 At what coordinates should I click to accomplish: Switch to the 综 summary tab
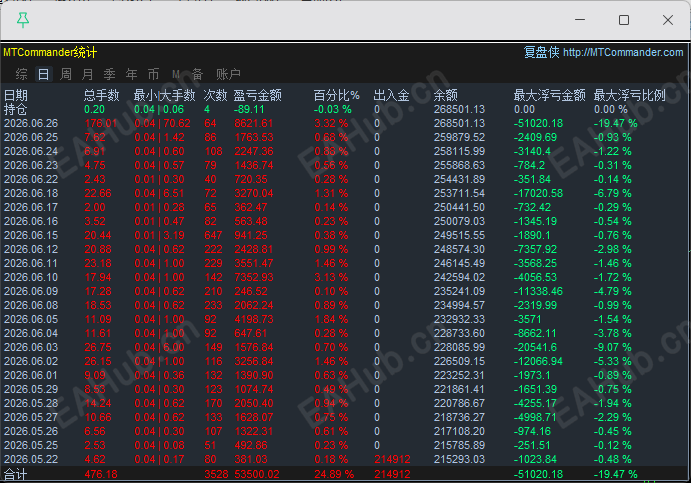tap(22, 74)
